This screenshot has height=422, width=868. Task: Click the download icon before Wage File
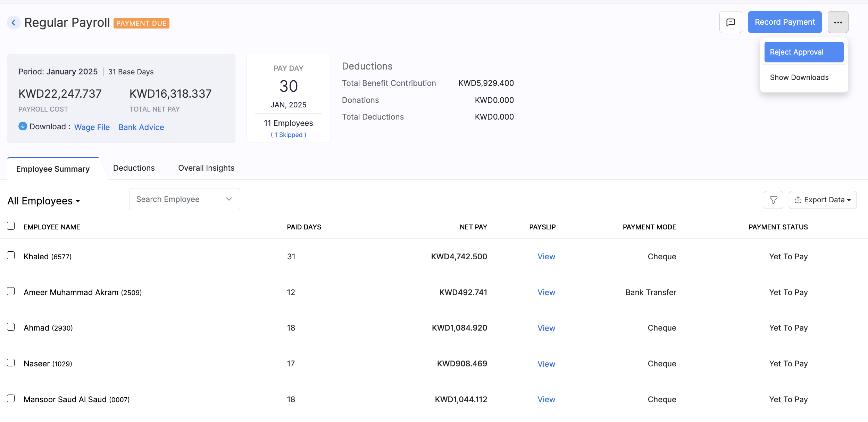[23, 127]
